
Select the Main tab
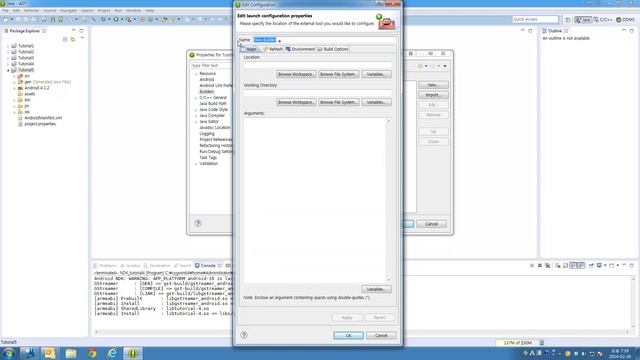[x=250, y=49]
